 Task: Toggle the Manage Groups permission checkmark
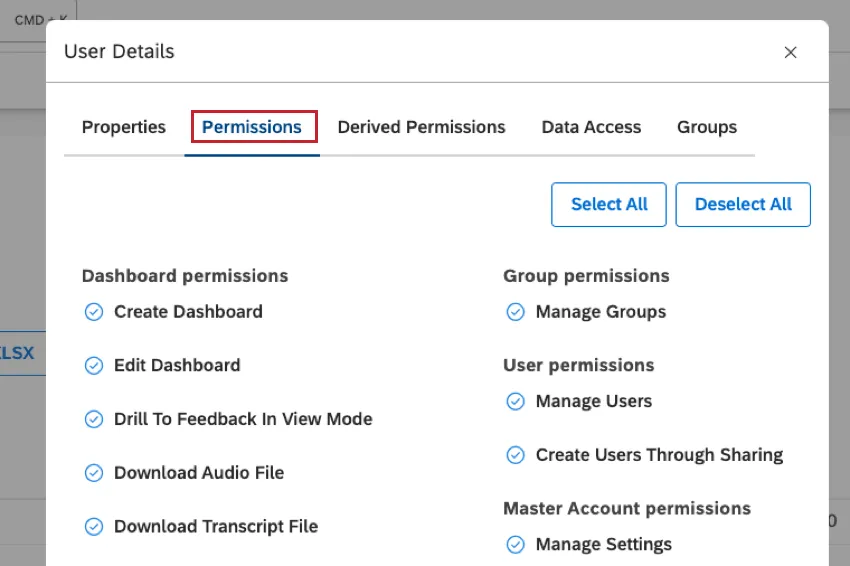[x=515, y=312]
